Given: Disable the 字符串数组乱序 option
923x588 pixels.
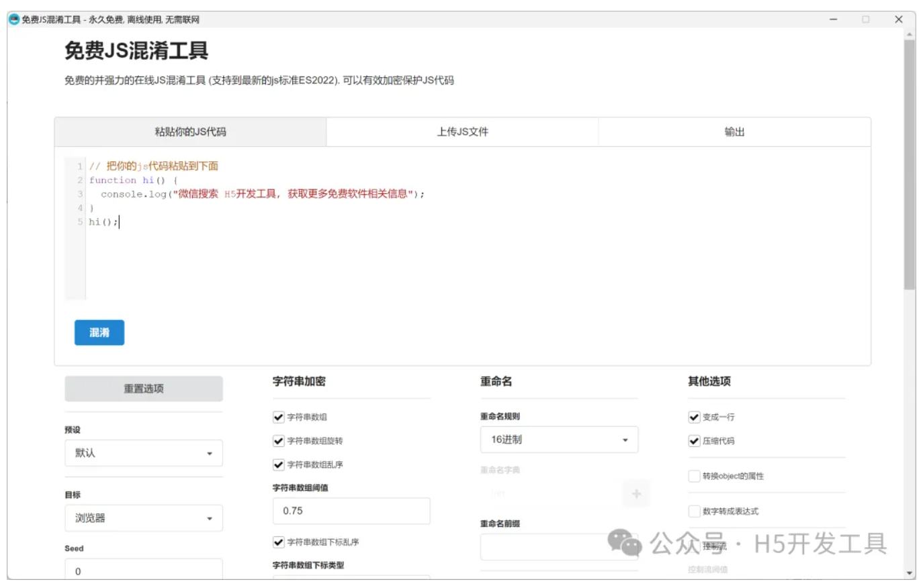Looking at the screenshot, I should pos(279,464).
